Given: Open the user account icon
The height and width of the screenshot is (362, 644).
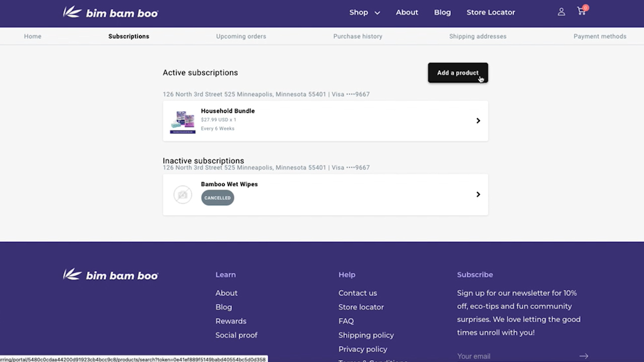Looking at the screenshot, I should pyautogui.click(x=561, y=12).
